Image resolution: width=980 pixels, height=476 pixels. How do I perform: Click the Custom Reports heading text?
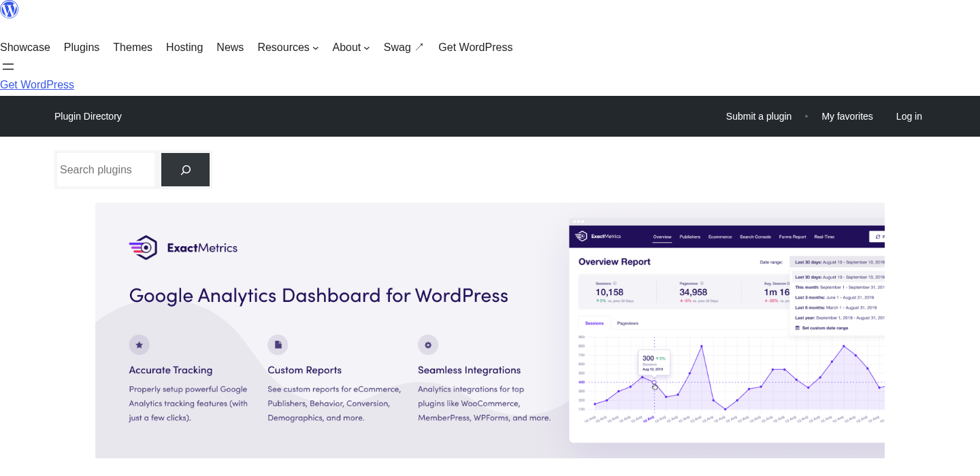[x=304, y=370]
